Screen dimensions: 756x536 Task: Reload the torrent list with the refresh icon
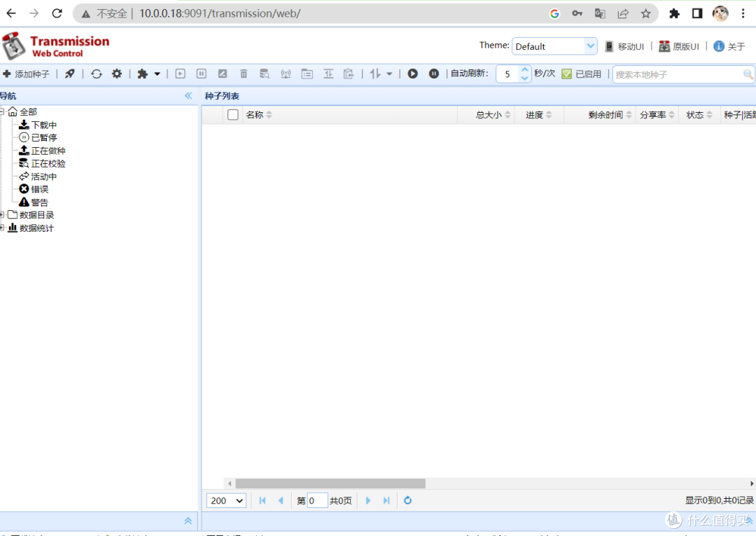(97, 74)
